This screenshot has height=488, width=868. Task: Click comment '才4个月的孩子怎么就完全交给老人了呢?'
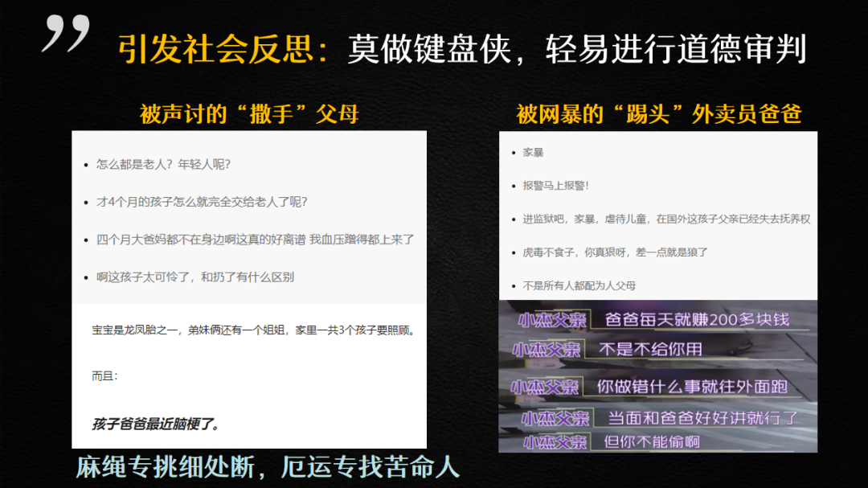coord(202,202)
